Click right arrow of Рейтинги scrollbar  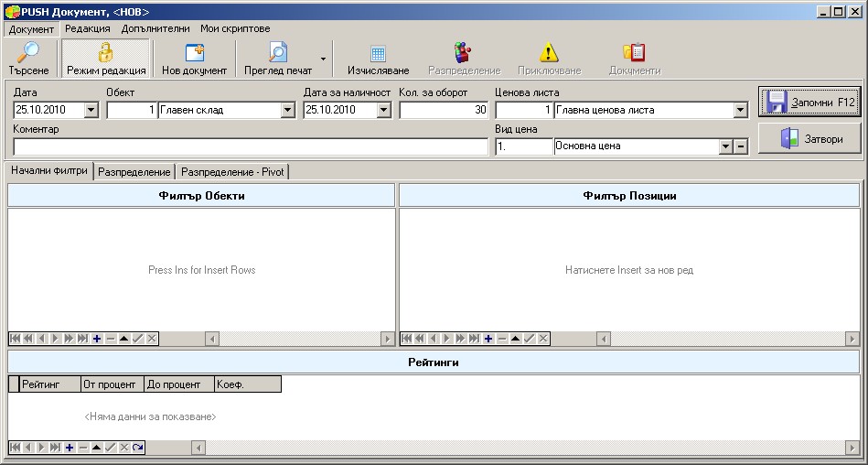click(853, 448)
